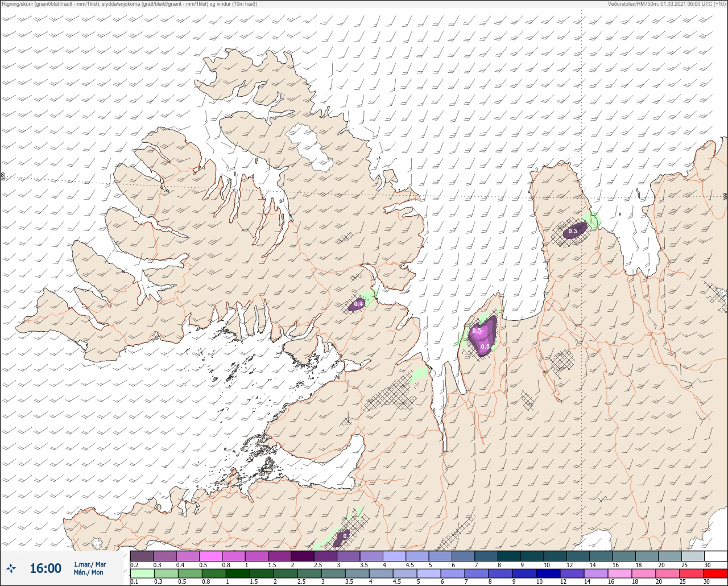Select the 0.5 pink swatch in upper legend

coord(210,556)
